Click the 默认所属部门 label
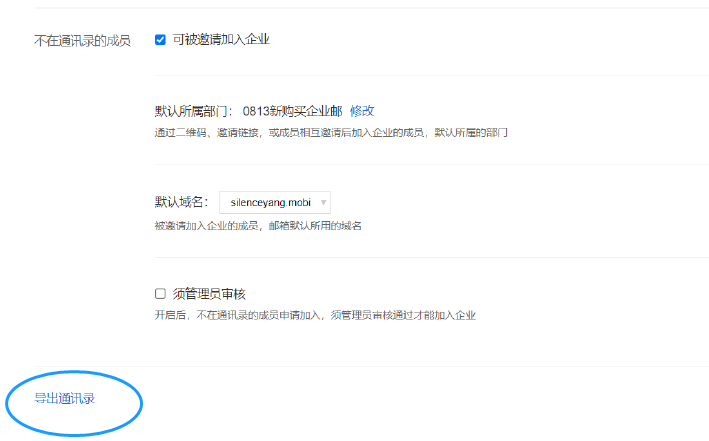This screenshot has height=441, width=709. coord(194,111)
